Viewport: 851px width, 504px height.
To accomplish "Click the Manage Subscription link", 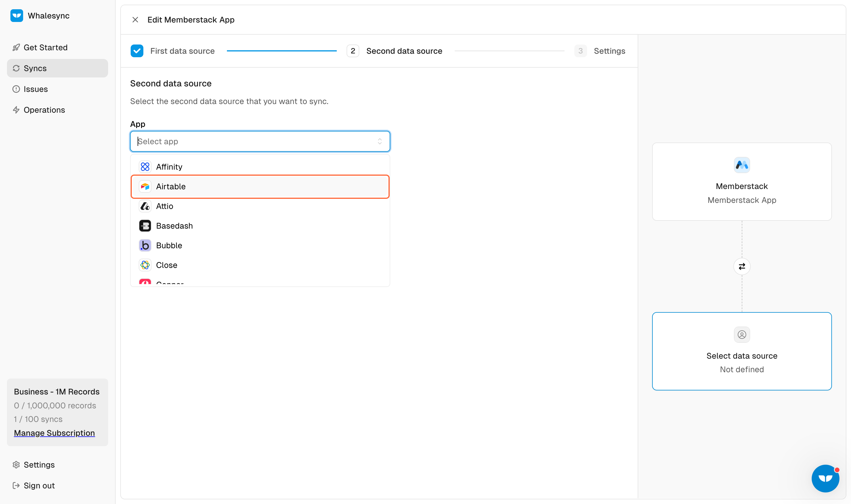I will click(54, 433).
